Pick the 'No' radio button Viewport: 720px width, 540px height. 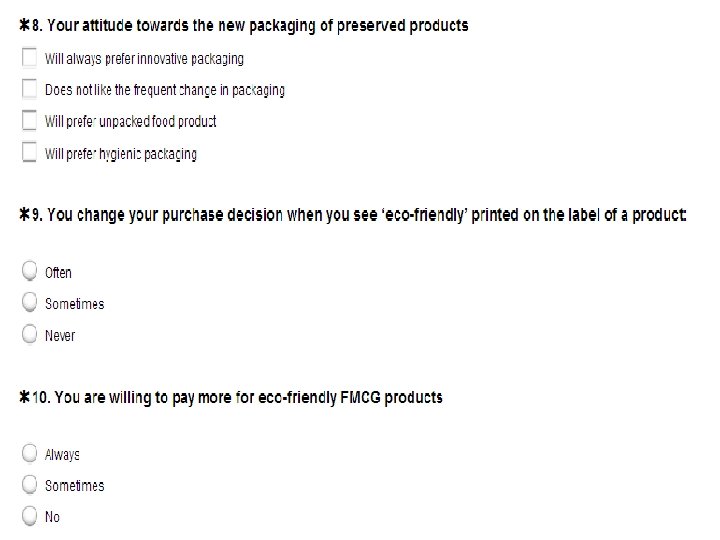tap(30, 516)
